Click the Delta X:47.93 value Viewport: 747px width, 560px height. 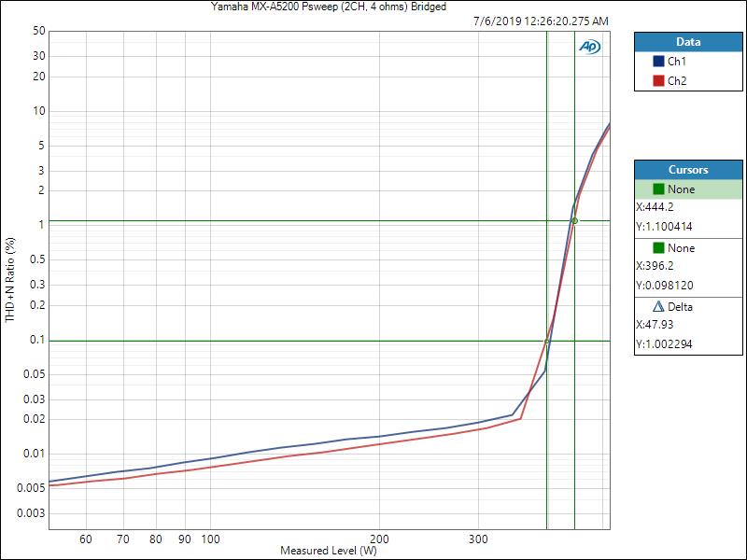[x=658, y=326]
